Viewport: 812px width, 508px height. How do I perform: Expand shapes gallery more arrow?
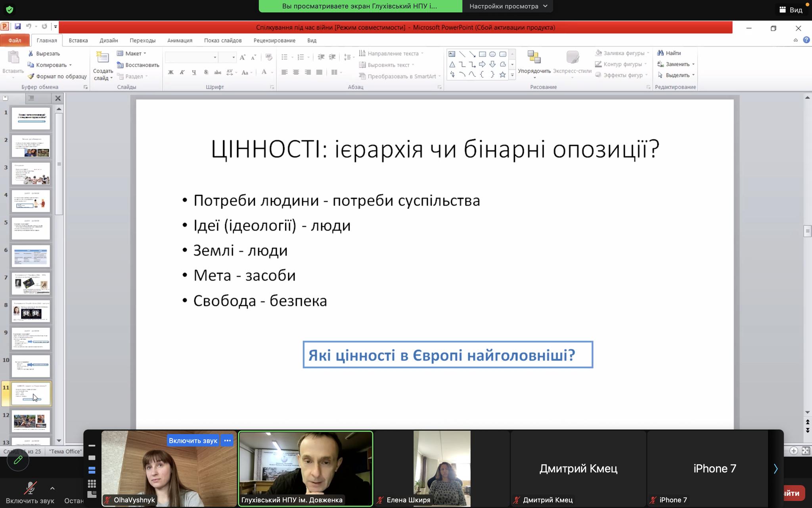tap(512, 75)
